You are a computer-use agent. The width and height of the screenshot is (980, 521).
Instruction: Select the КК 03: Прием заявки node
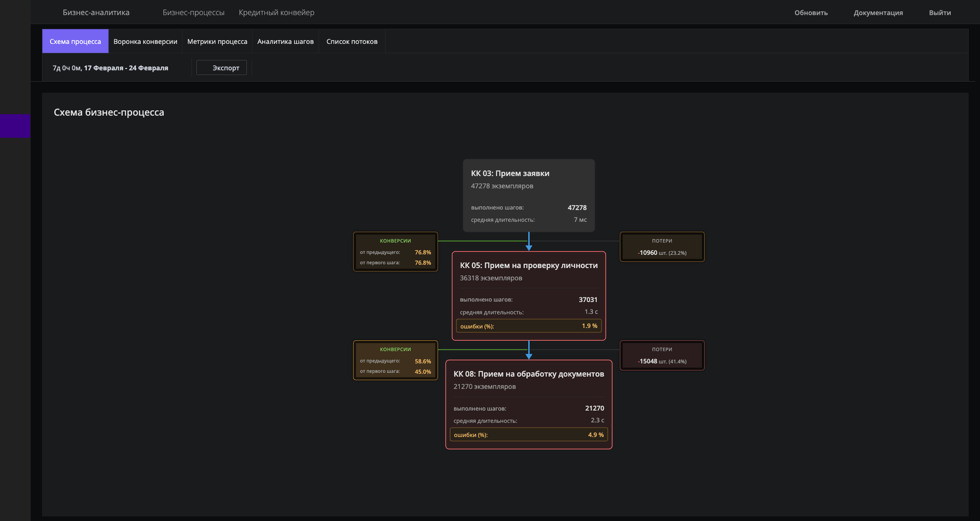click(528, 195)
